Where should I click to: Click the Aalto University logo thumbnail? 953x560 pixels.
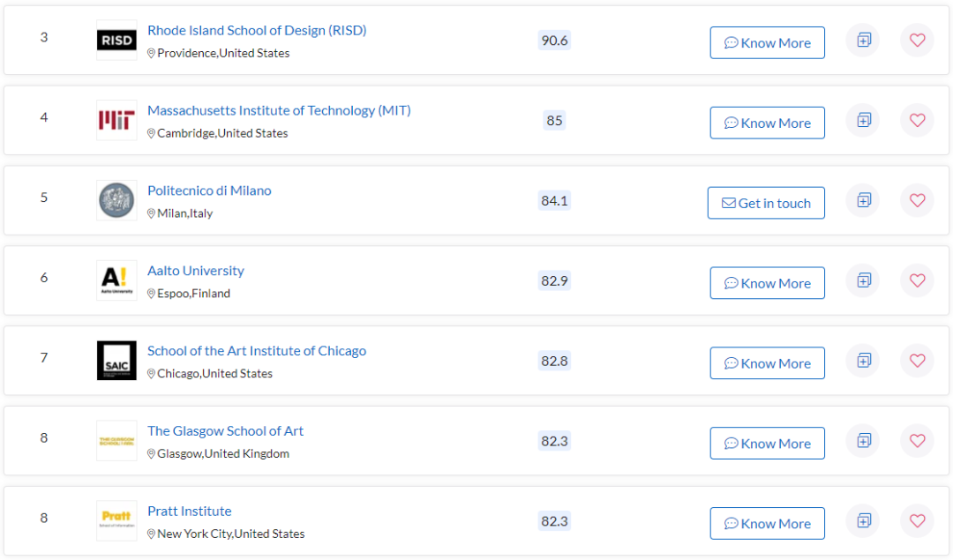pyautogui.click(x=116, y=280)
